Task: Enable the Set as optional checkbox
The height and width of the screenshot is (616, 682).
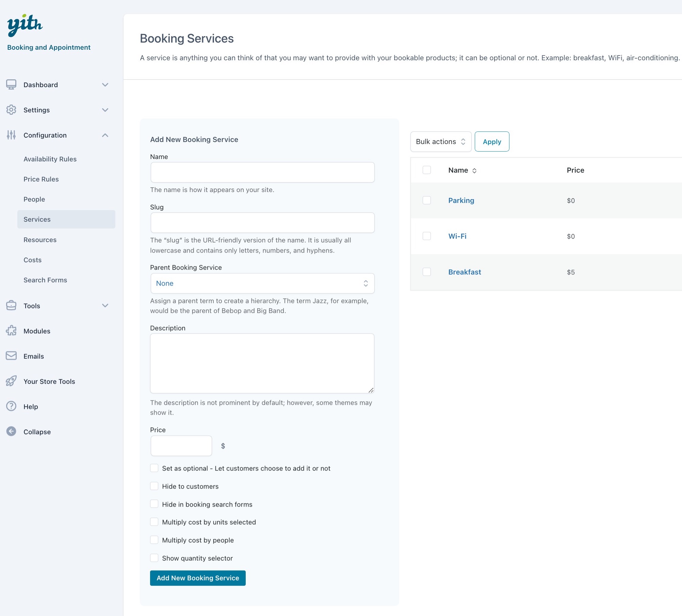Action: click(x=154, y=468)
